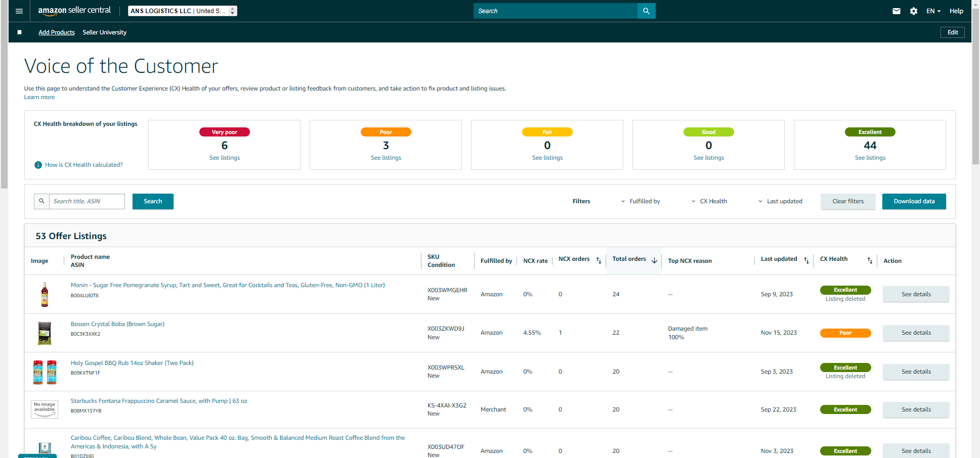
Task: Click Poor badge in Bossen Boba row
Action: (x=845, y=333)
